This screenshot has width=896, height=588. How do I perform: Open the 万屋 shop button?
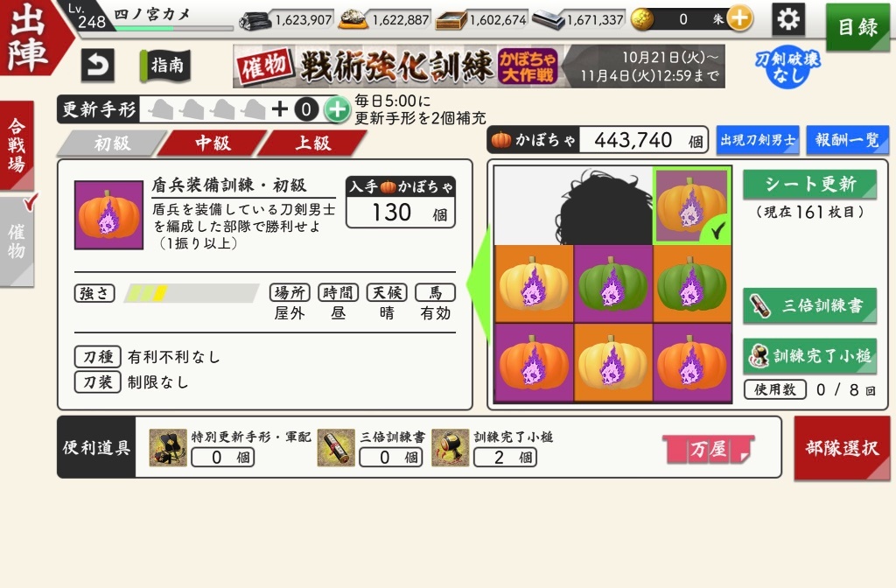tap(709, 449)
